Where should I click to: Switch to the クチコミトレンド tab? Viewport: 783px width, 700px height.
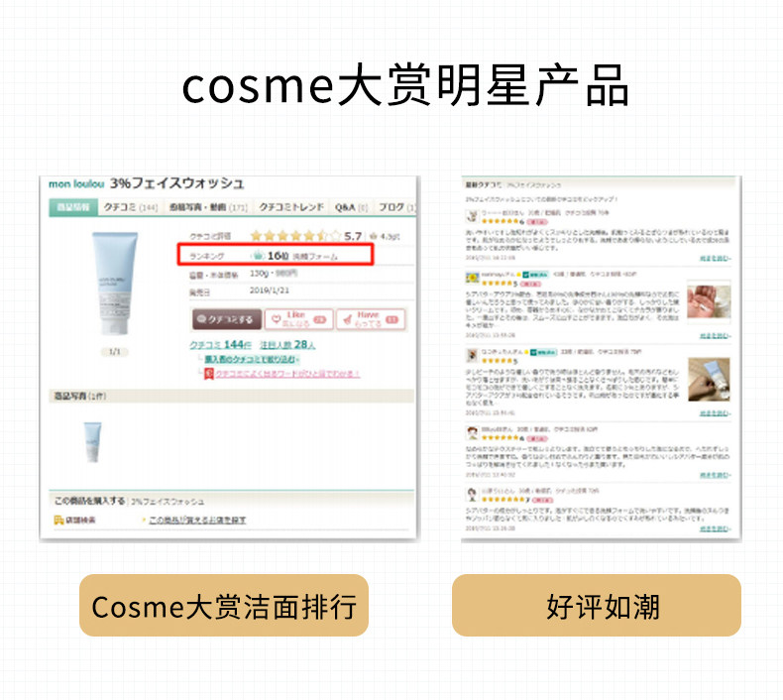(x=291, y=207)
